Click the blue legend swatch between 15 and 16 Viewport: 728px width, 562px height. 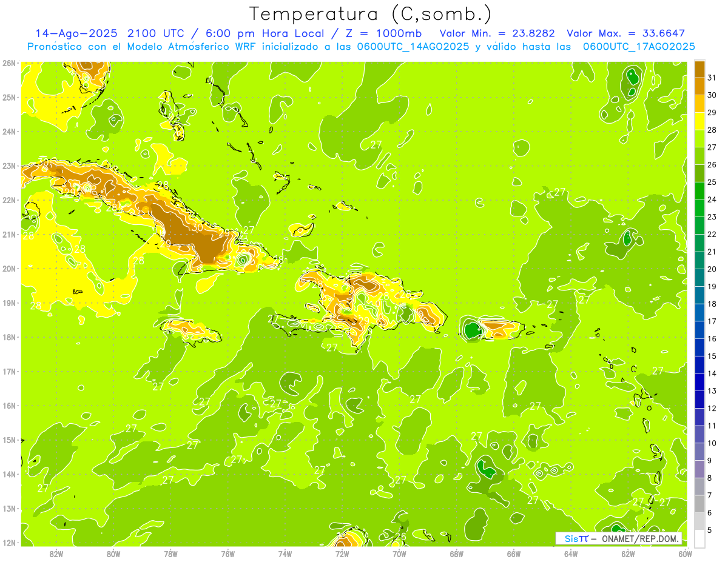point(699,347)
